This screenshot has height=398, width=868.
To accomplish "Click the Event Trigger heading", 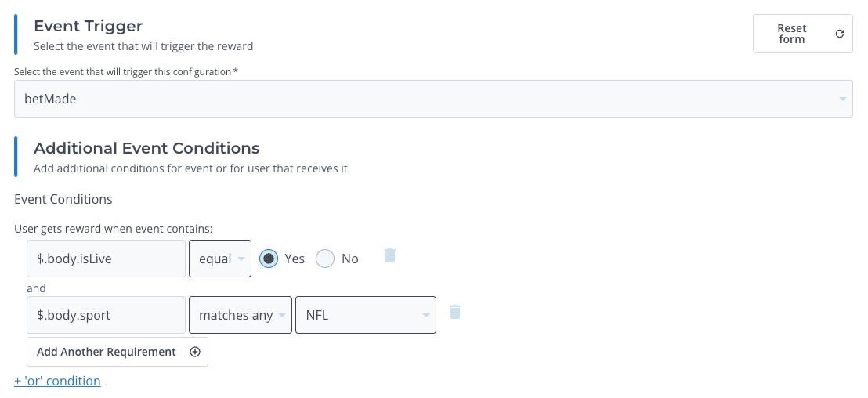I will 88,26.
